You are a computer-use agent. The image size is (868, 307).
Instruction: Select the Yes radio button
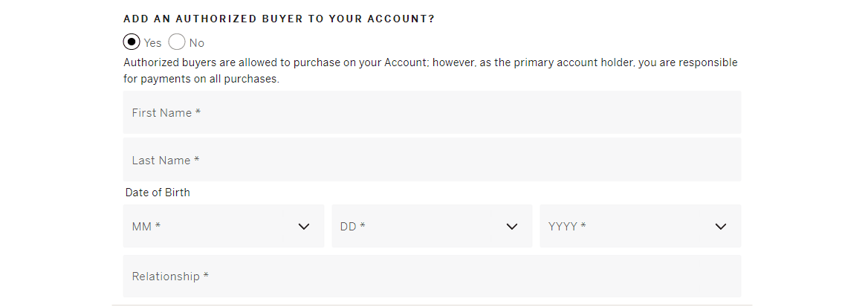(132, 42)
